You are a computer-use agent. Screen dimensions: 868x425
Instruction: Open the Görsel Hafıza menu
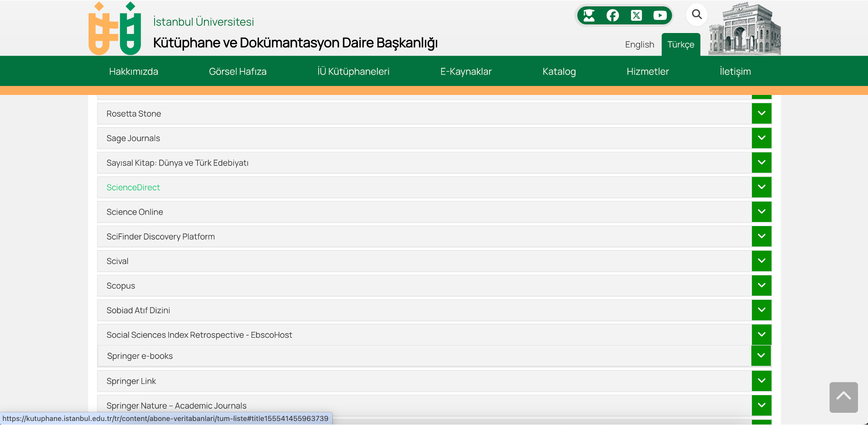pyautogui.click(x=237, y=71)
